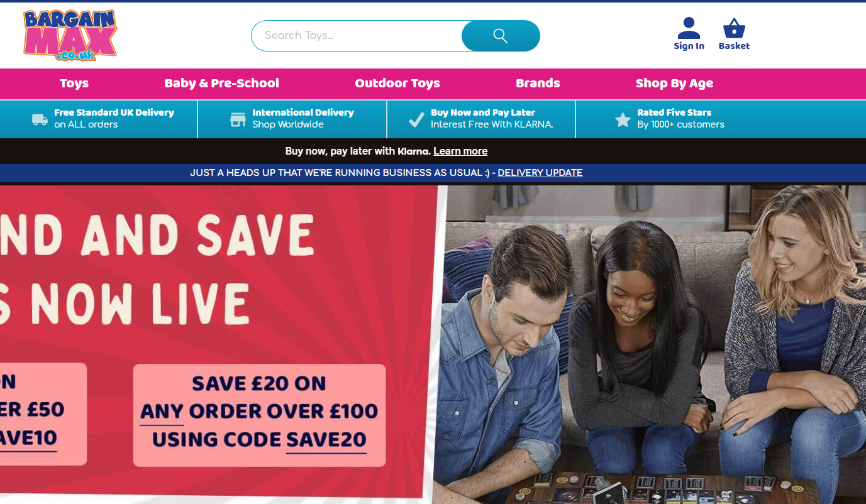Click the magnifying glass search button

(501, 36)
